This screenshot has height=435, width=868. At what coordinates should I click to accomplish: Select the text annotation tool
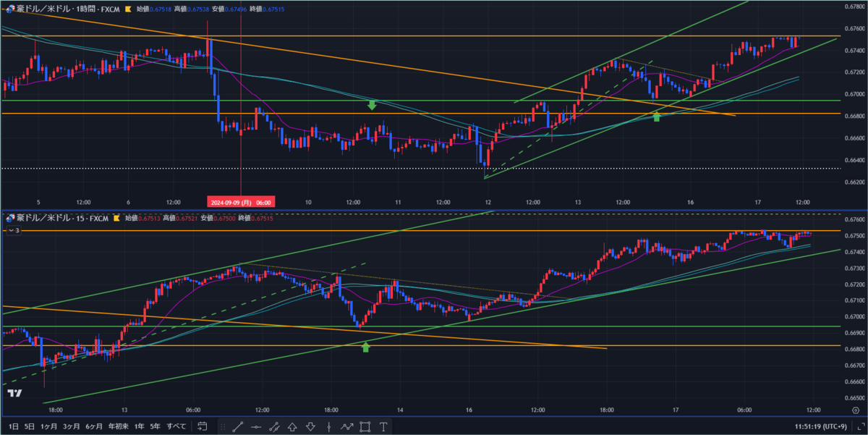point(383,427)
